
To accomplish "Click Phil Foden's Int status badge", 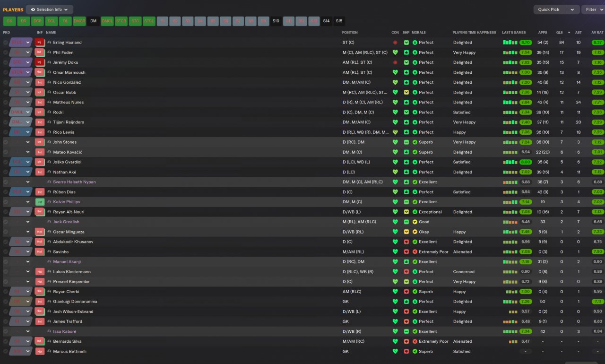I will click(x=40, y=52).
